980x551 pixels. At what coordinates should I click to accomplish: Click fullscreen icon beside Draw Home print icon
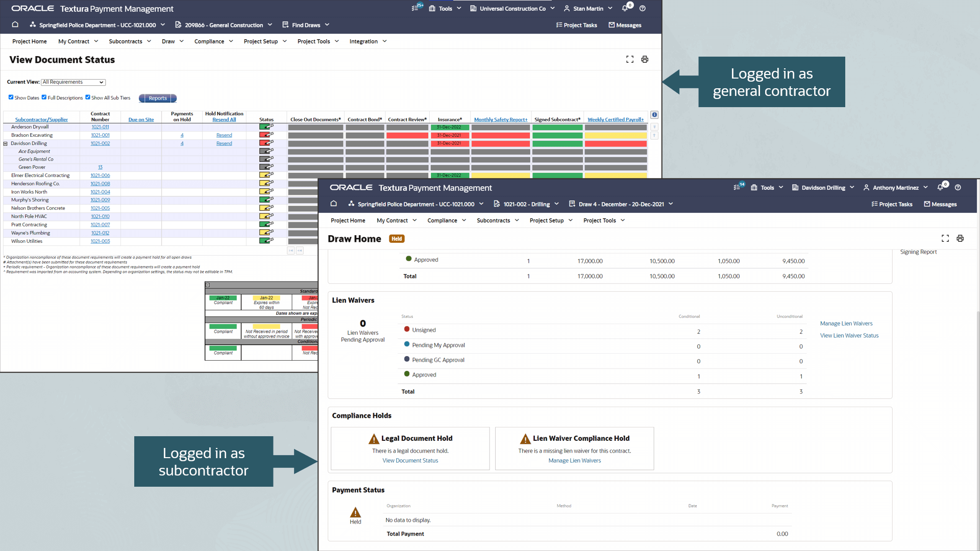pos(945,238)
